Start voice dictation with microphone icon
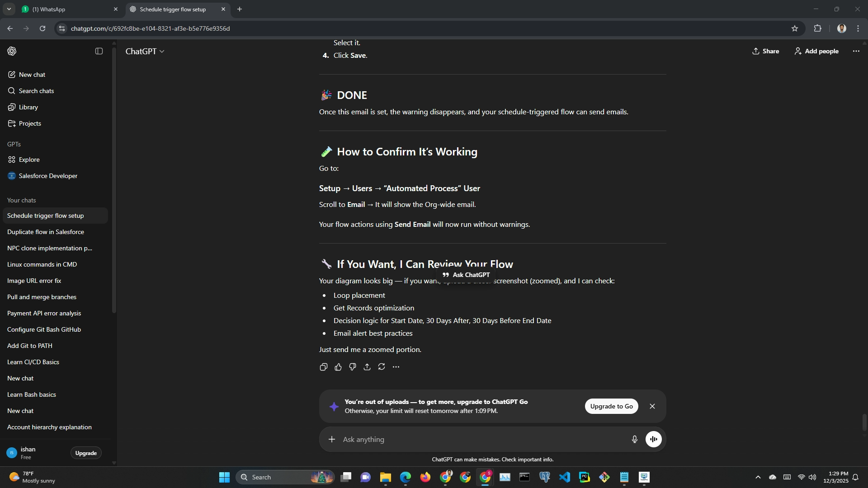This screenshot has width=868, height=488. point(634,439)
